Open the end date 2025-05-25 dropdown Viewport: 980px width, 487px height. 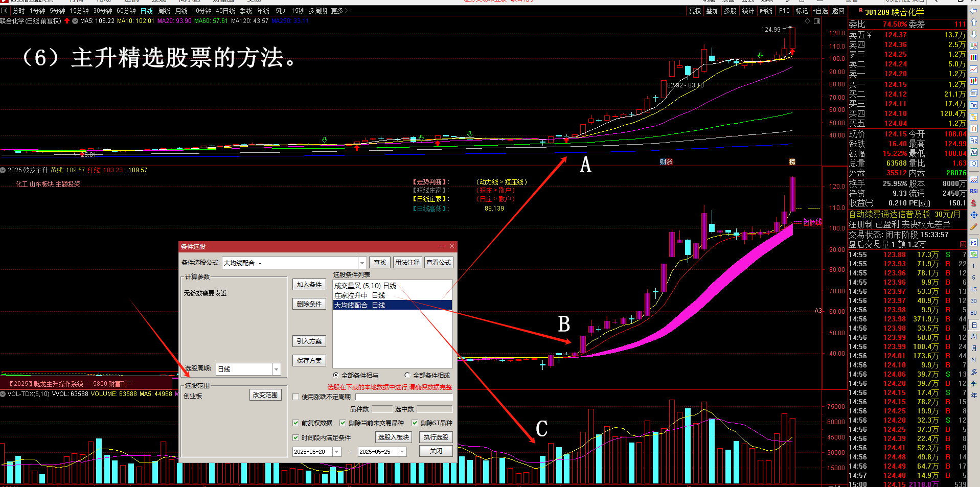click(x=402, y=452)
